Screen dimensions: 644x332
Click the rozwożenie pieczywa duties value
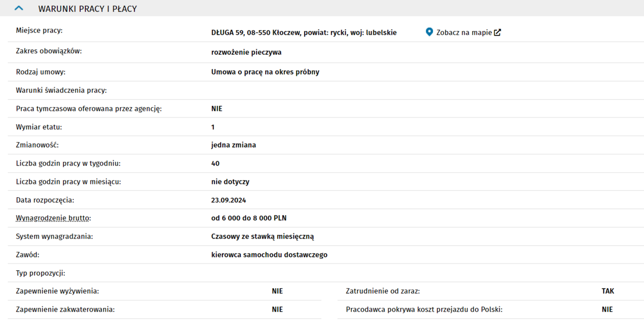(246, 52)
